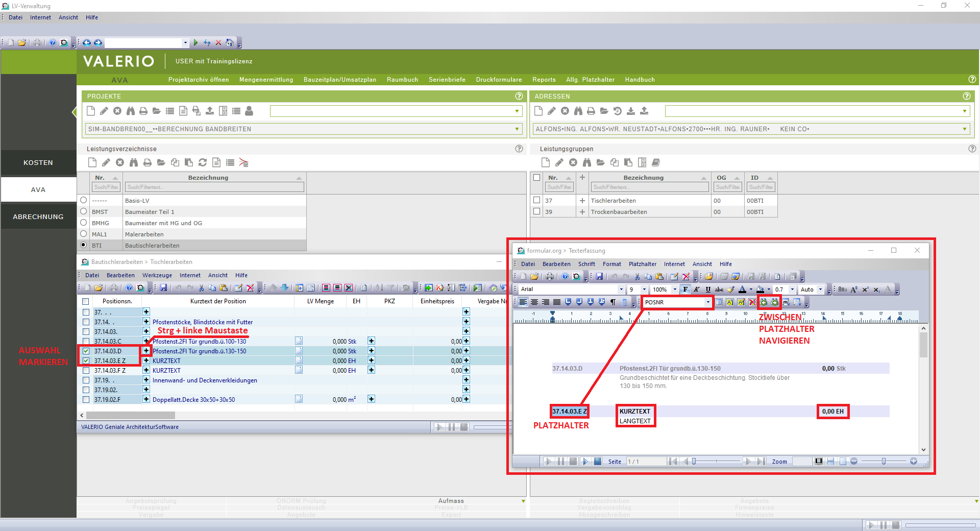
Task: Expand the SIM-BANDBREN00 project dropdown
Action: tap(517, 129)
